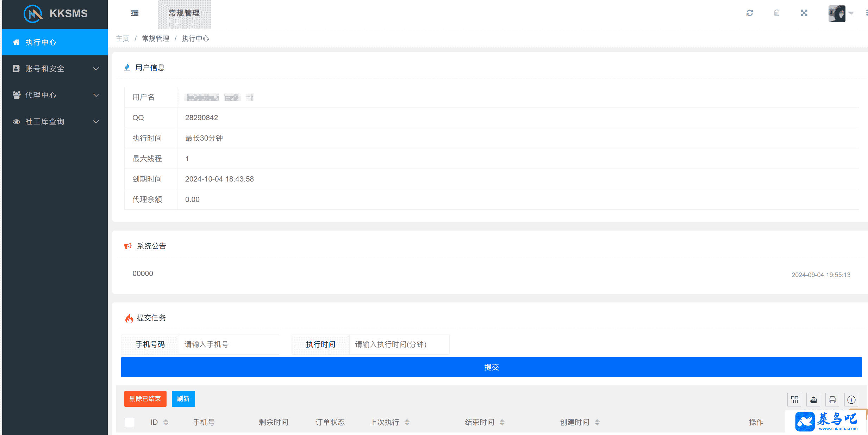Toggle fullscreen with the expand icon

click(x=804, y=13)
